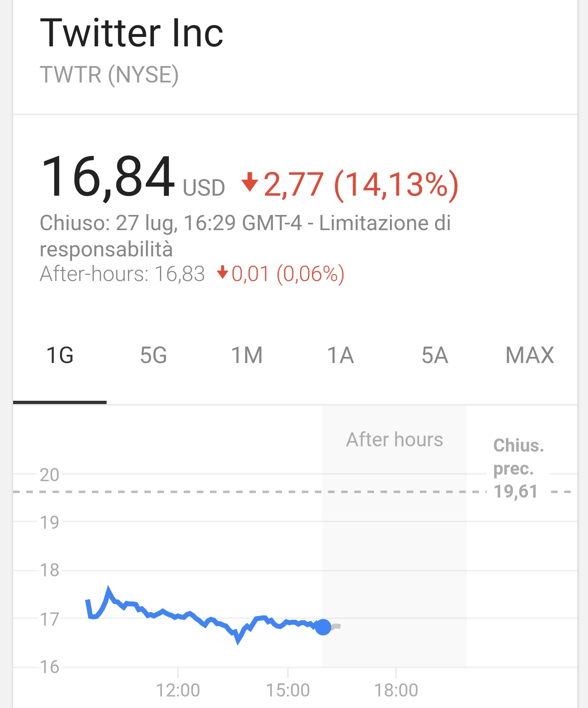Viewport: 588px width, 708px height.
Task: Switch to the MAX range tab
Action: (530, 355)
